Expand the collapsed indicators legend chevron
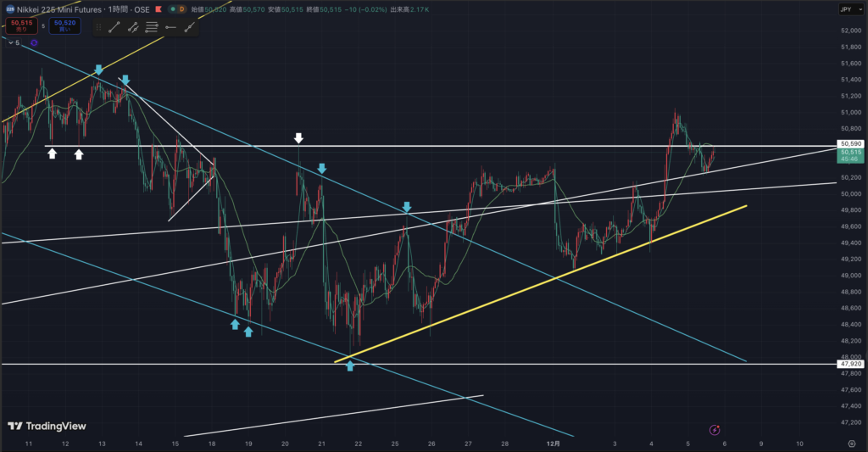Screen dimensions: 868x452 [9, 42]
